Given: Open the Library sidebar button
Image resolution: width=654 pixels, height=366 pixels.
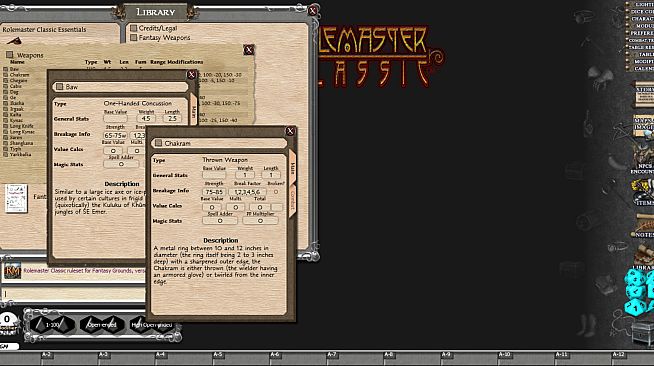Looking at the screenshot, I should [x=644, y=257].
